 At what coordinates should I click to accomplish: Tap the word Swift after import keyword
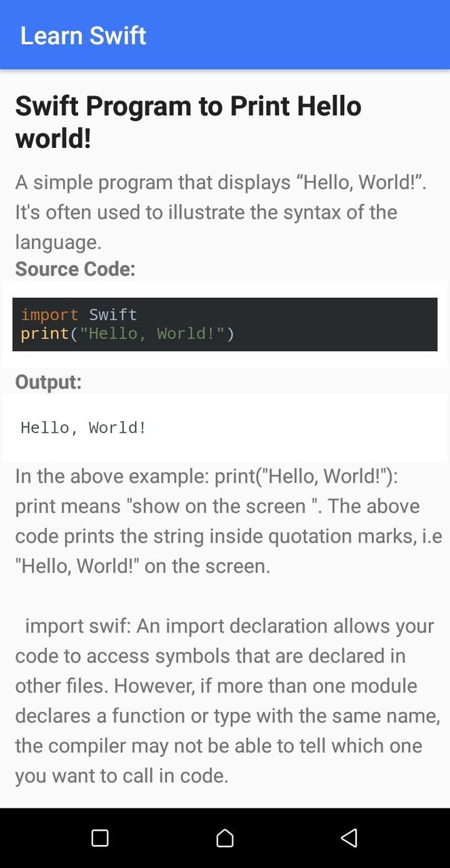pyautogui.click(x=113, y=315)
